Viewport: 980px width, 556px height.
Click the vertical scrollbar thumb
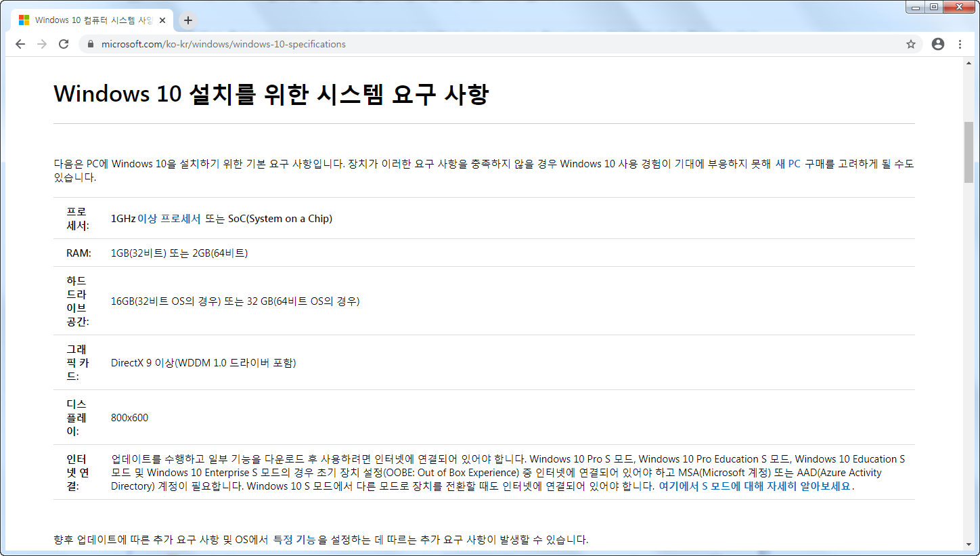[968, 152]
